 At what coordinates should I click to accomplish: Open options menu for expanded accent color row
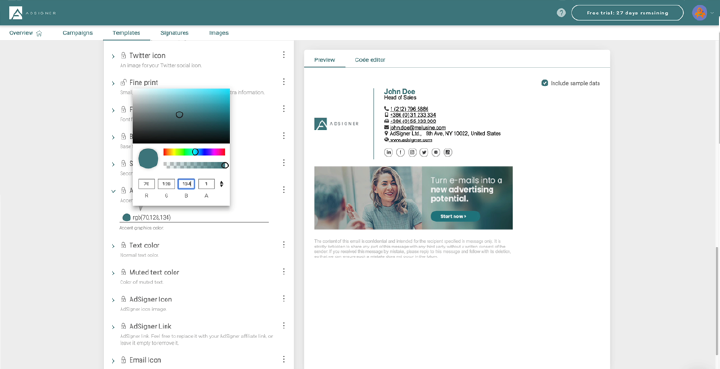(x=284, y=190)
